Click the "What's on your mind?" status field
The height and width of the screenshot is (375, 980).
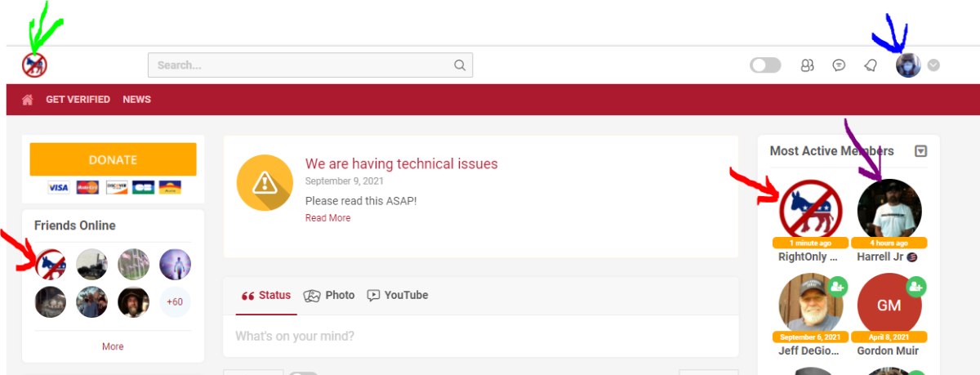click(x=480, y=336)
